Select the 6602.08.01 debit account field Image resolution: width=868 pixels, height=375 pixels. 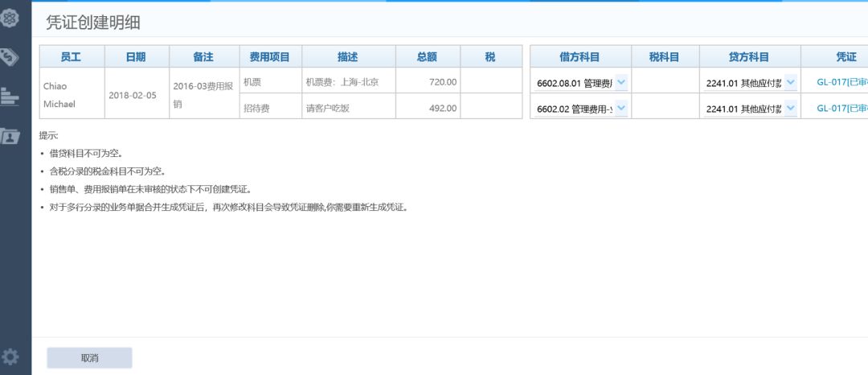pyautogui.click(x=574, y=83)
